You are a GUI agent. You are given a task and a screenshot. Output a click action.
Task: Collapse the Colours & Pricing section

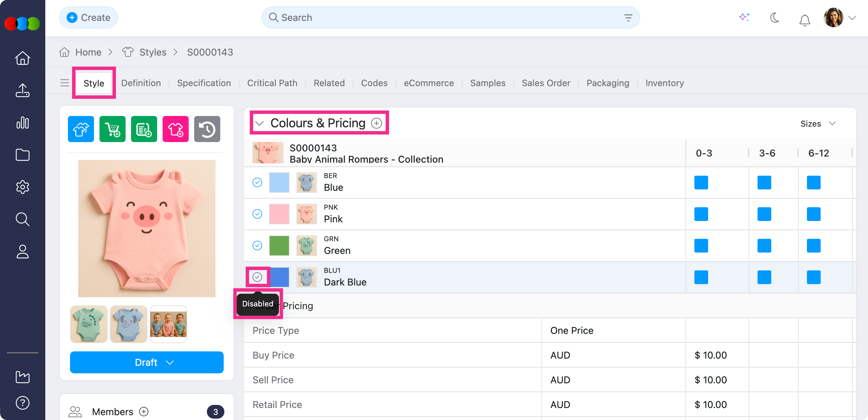pos(260,123)
